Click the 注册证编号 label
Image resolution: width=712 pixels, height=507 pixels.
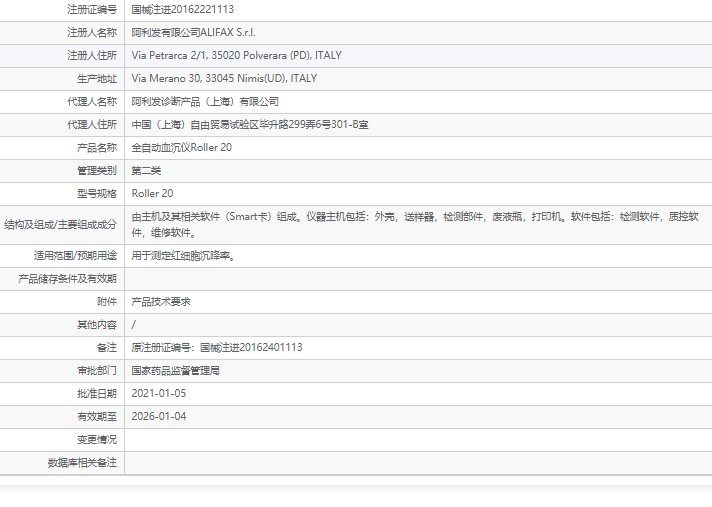coord(92,9)
